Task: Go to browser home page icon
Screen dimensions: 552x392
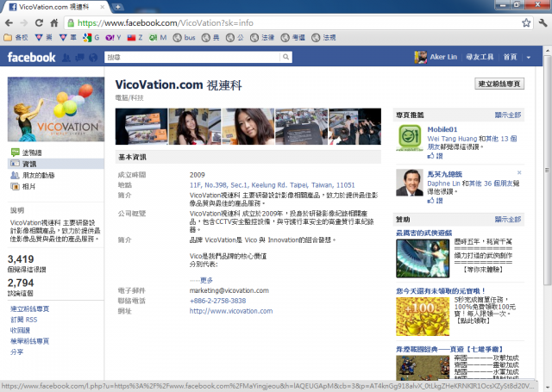Action: coord(53,23)
